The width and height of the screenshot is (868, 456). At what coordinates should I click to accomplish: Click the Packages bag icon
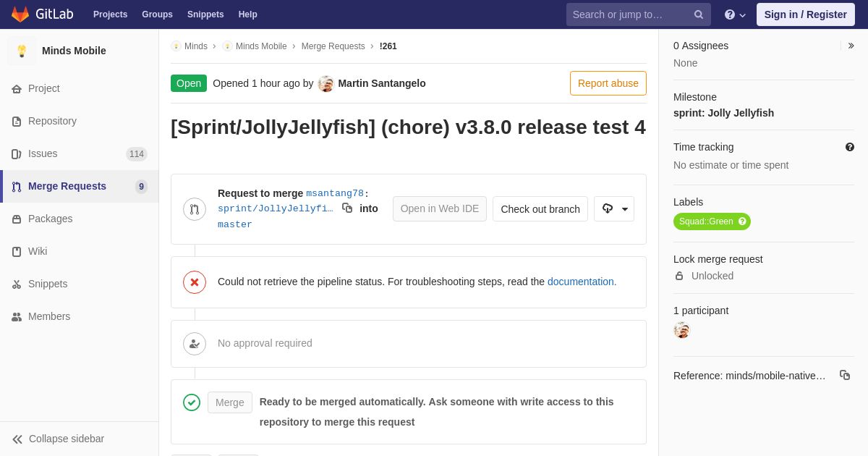(17, 219)
